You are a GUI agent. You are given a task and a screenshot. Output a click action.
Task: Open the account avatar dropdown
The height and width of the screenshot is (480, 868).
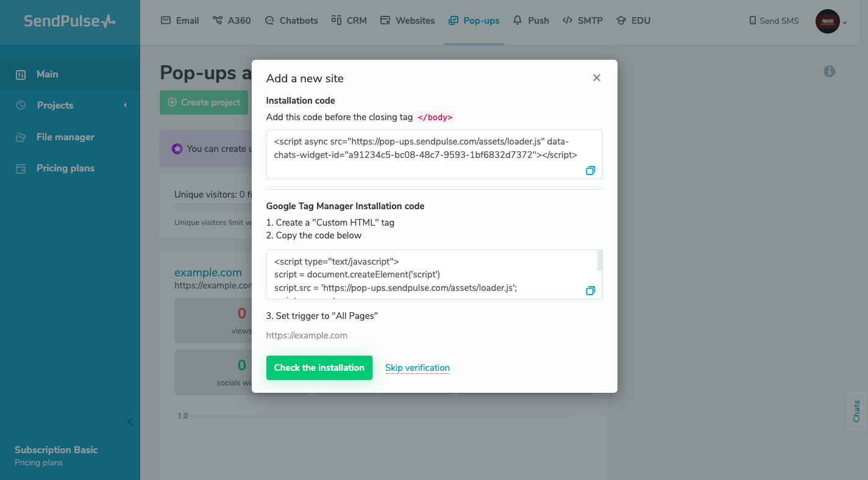tap(831, 21)
